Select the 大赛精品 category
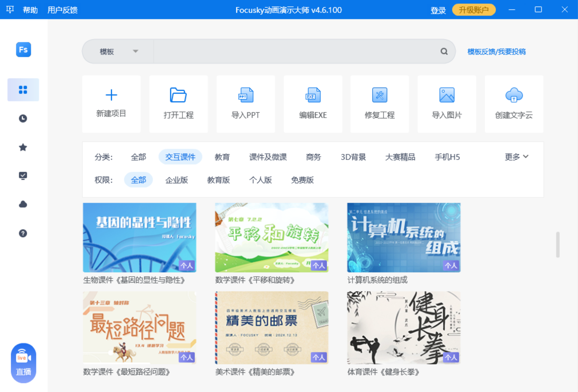Viewport: 578px width, 392px height. click(x=400, y=157)
